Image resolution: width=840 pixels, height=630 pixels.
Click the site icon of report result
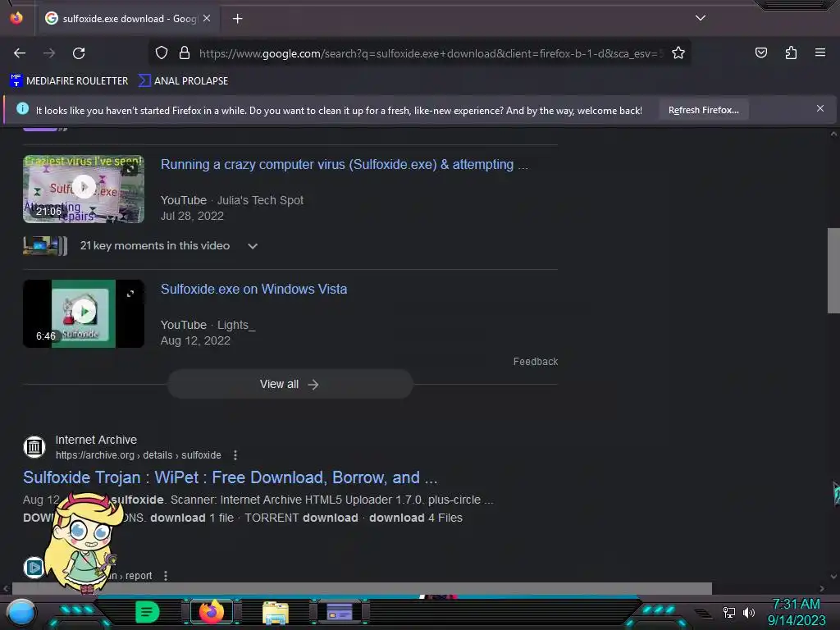coord(34,567)
